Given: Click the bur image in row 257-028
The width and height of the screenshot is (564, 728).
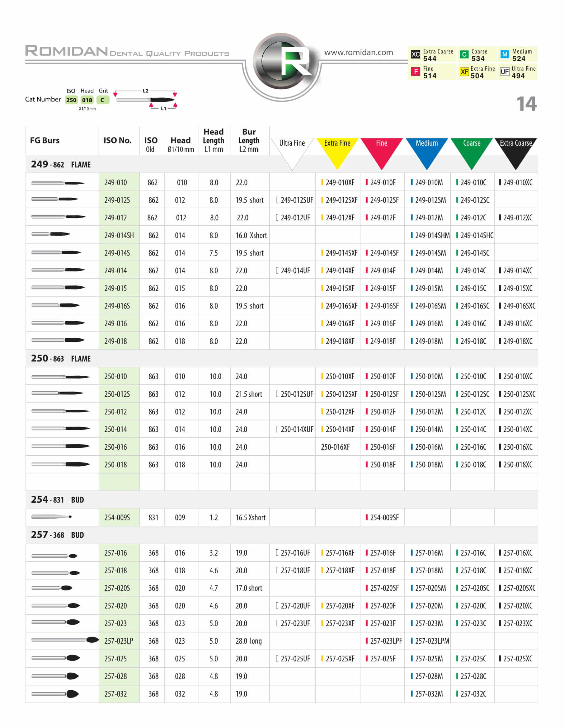Looking at the screenshot, I should coord(55,676).
